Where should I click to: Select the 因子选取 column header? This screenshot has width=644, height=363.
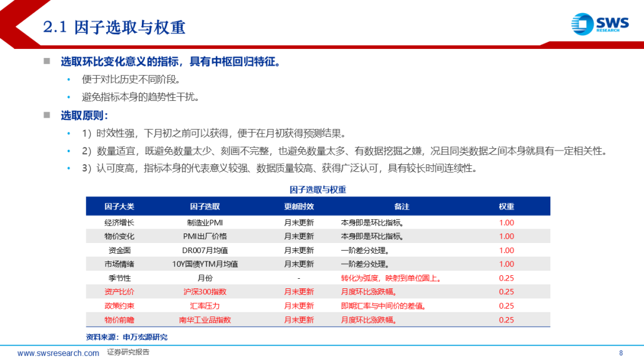pos(205,207)
